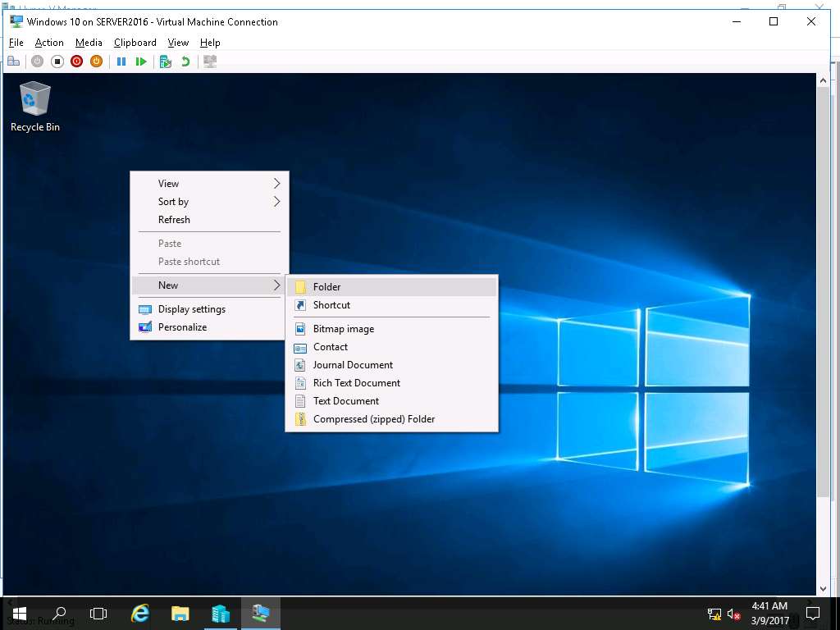840x630 pixels.
Task: Open the File menu
Action: 16,43
